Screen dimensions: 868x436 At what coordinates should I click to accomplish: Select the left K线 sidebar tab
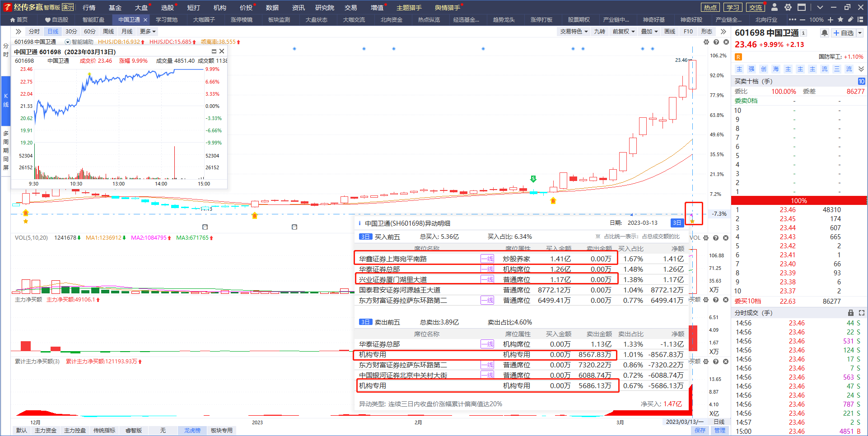click(6, 100)
